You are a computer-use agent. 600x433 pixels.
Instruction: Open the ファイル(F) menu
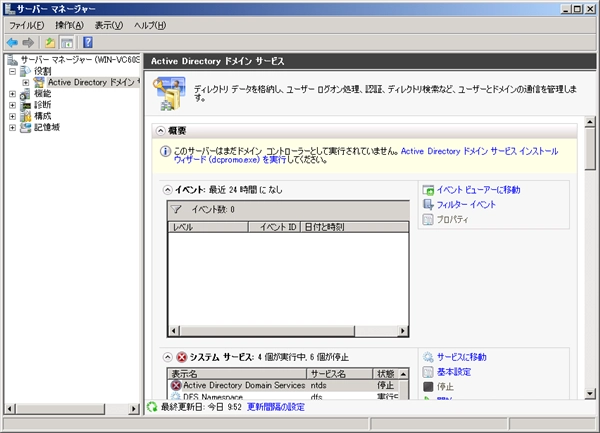pyautogui.click(x=27, y=25)
